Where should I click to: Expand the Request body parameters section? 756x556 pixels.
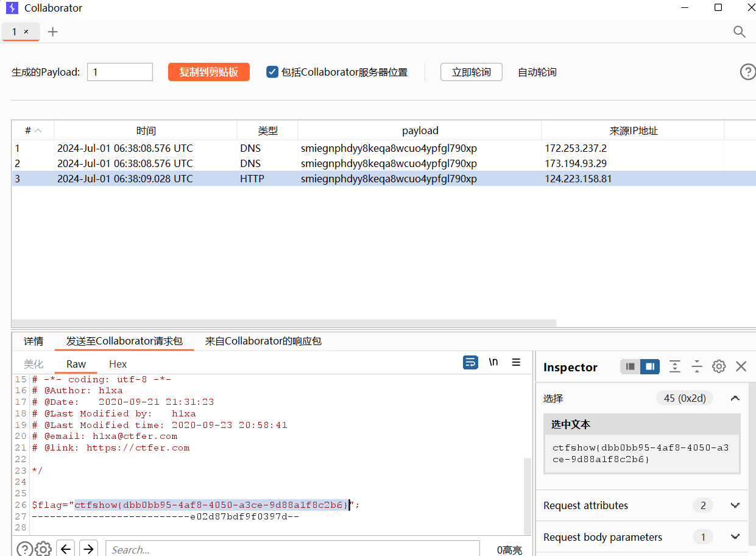[735, 537]
